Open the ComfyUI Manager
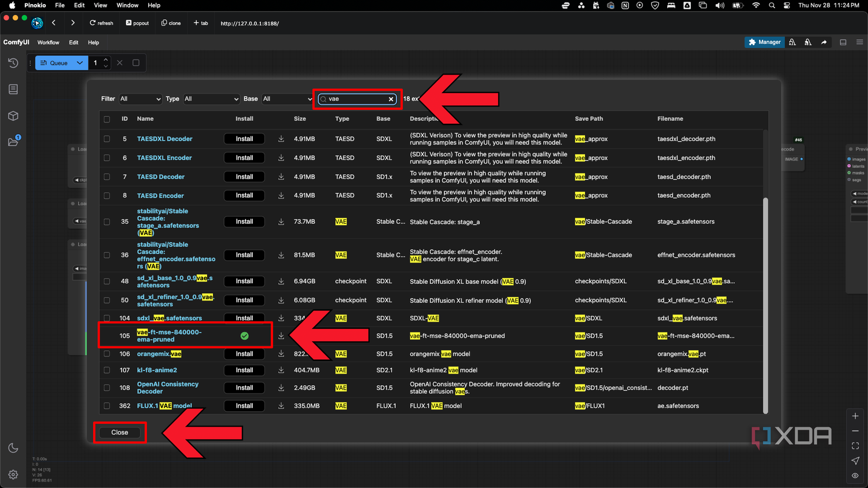The width and height of the screenshot is (868, 488). (764, 42)
